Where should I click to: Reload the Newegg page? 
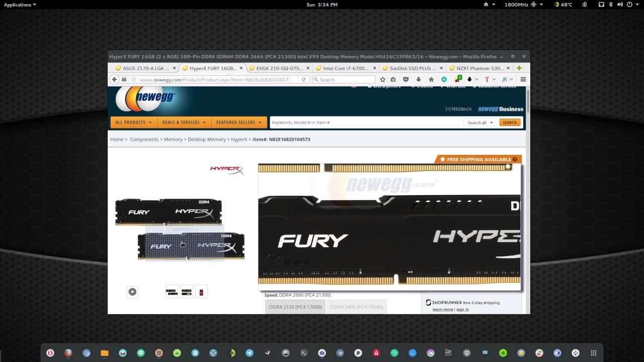[303, 79]
